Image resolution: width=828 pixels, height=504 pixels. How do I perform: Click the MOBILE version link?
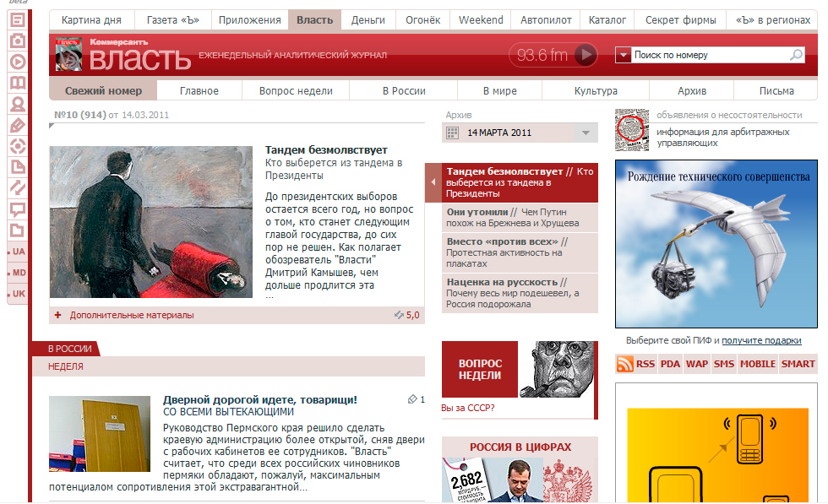758,364
